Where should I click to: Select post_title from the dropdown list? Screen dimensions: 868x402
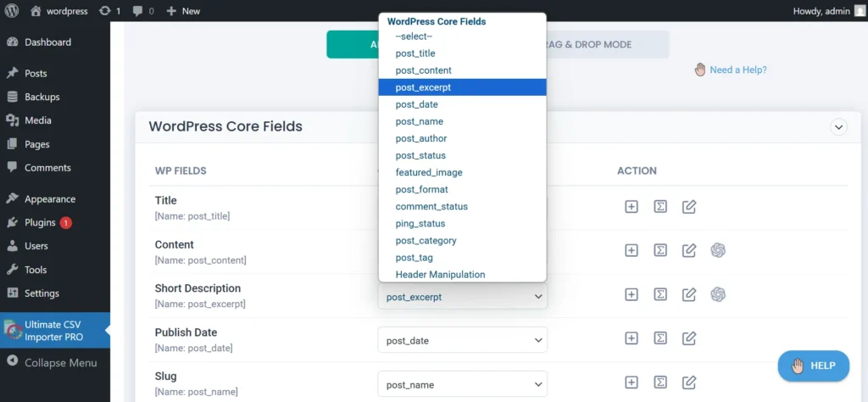point(415,53)
